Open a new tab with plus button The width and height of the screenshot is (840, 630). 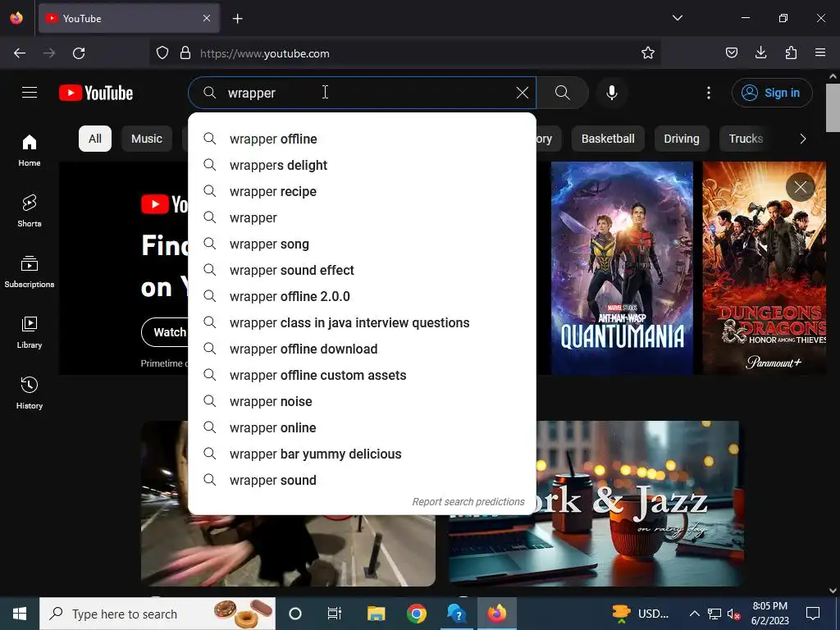point(238,19)
